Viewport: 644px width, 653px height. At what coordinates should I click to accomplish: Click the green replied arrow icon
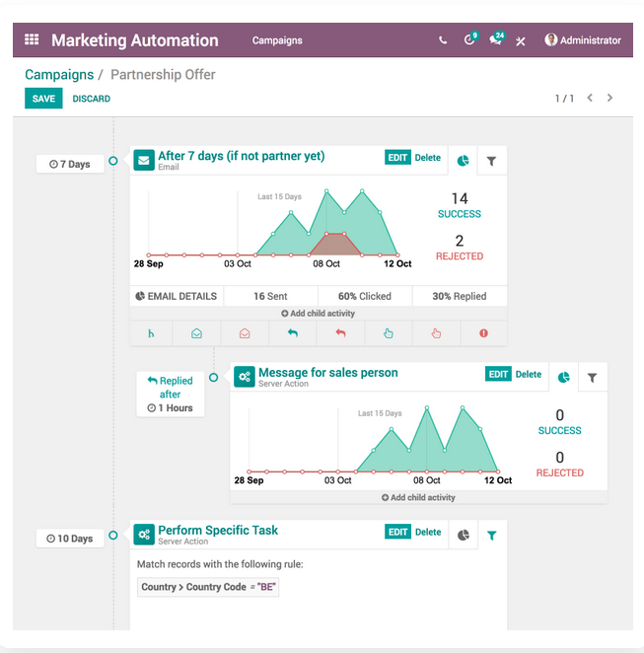(x=292, y=333)
